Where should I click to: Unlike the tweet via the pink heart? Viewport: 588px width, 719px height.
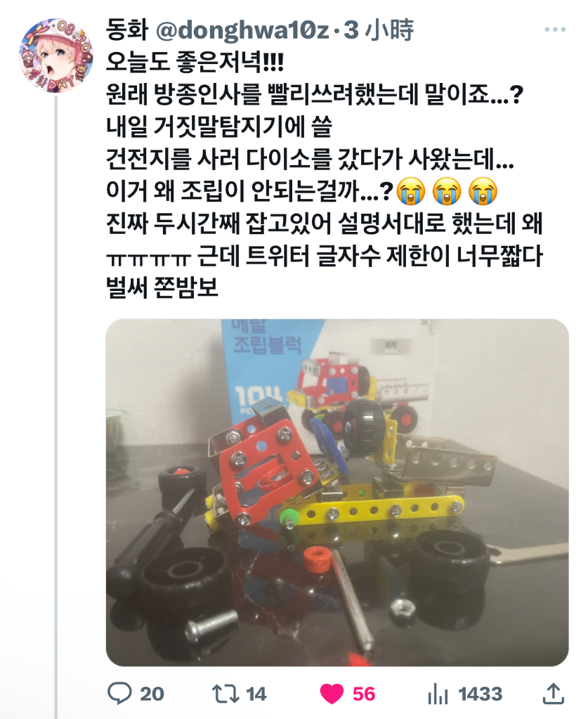pyautogui.click(x=332, y=694)
